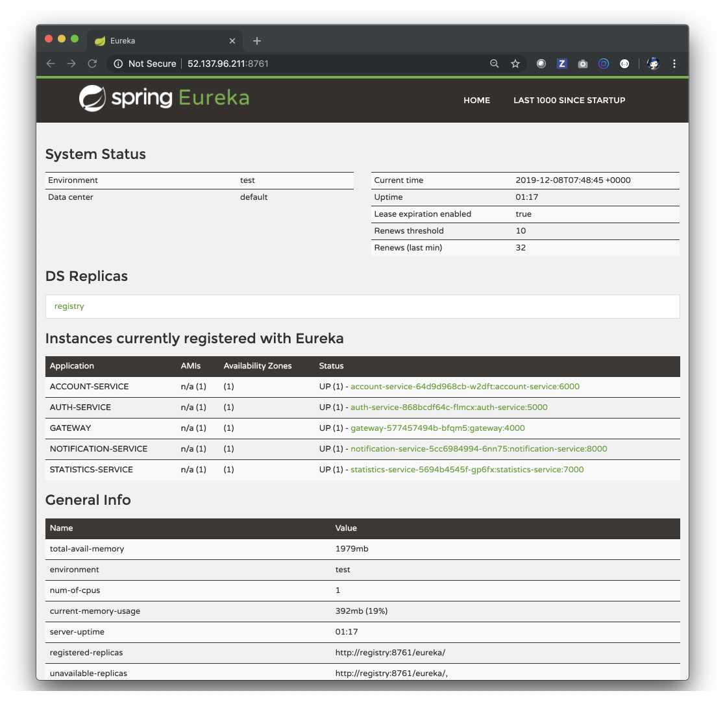Click the System Status heading
Viewport: 725px width, 728px height.
coord(95,154)
